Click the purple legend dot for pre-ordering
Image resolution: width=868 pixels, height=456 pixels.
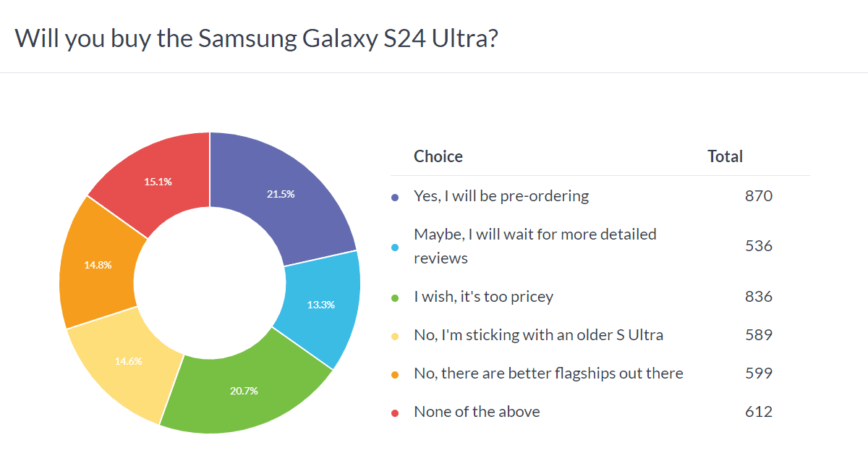tap(395, 196)
